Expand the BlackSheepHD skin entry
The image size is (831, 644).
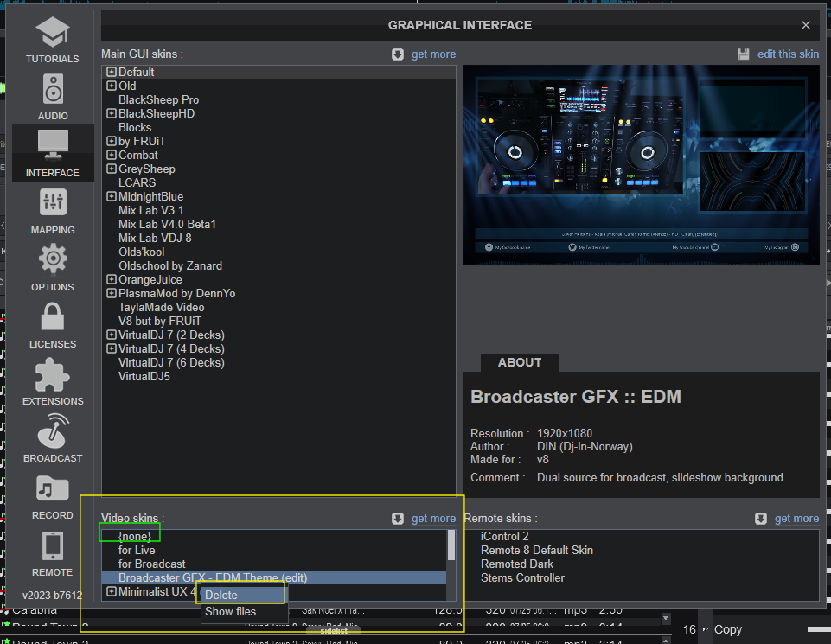pyautogui.click(x=112, y=113)
